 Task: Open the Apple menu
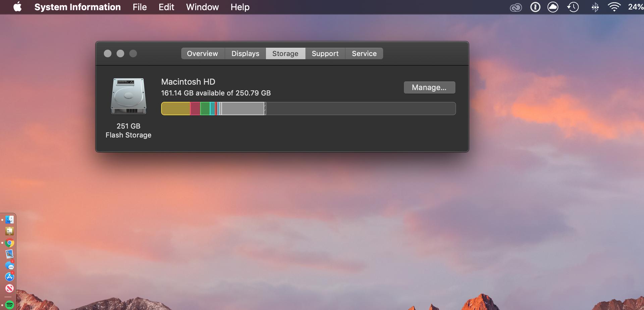(17, 7)
